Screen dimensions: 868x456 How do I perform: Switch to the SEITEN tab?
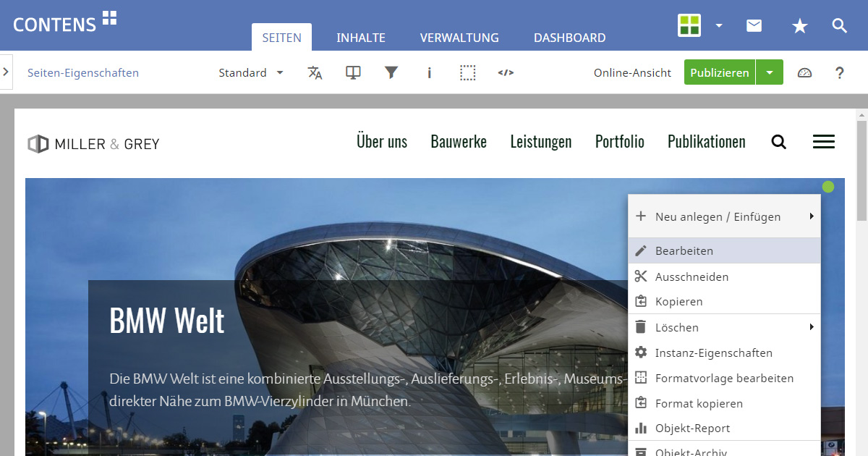(x=281, y=38)
